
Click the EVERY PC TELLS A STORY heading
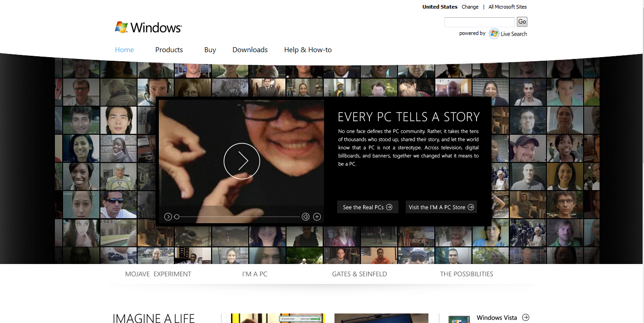(x=408, y=117)
